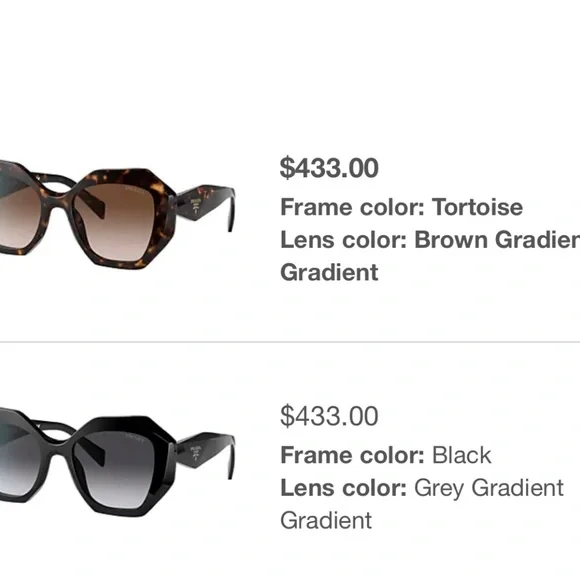The width and height of the screenshot is (580, 580).
Task: Select the Tortoise sunglasses product image
Action: click(x=117, y=215)
